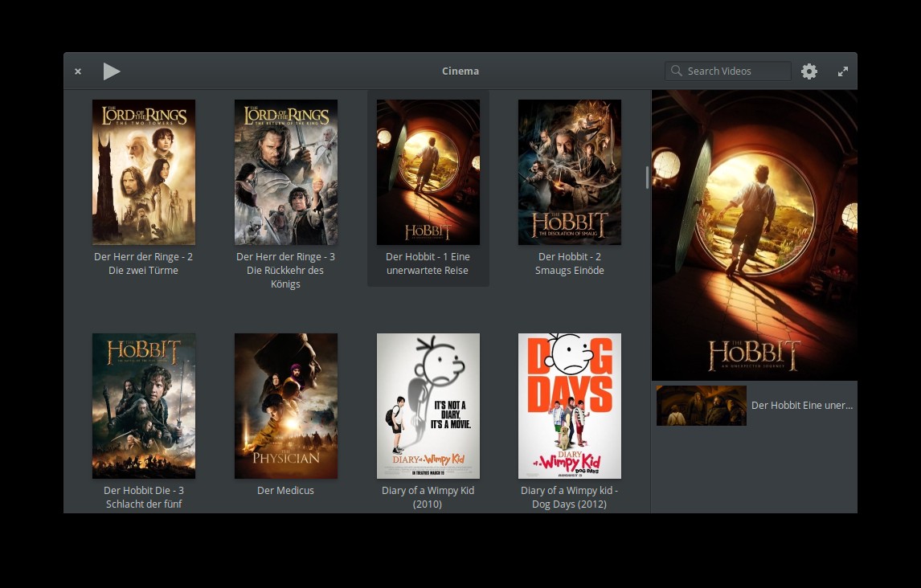The height and width of the screenshot is (588, 921).
Task: Open the Dog Days (2012) poster
Action: (x=569, y=406)
